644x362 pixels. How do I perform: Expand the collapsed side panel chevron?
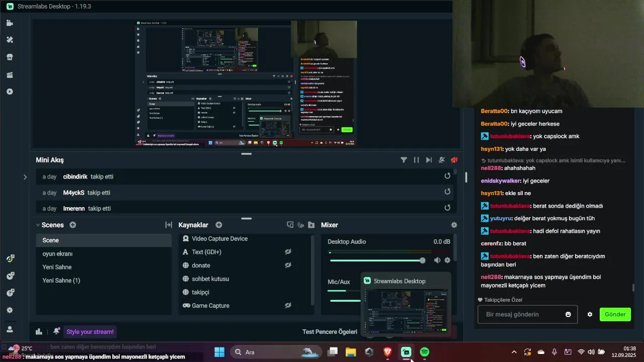[25, 177]
